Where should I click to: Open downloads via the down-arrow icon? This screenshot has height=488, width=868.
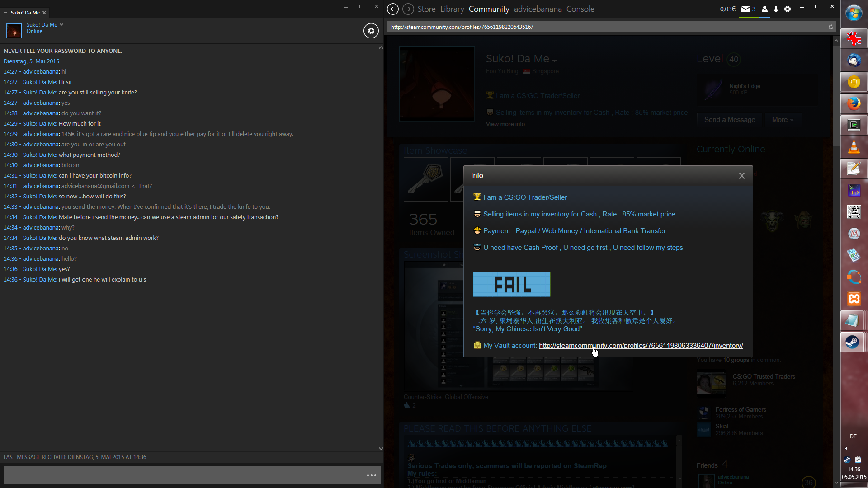coord(776,9)
